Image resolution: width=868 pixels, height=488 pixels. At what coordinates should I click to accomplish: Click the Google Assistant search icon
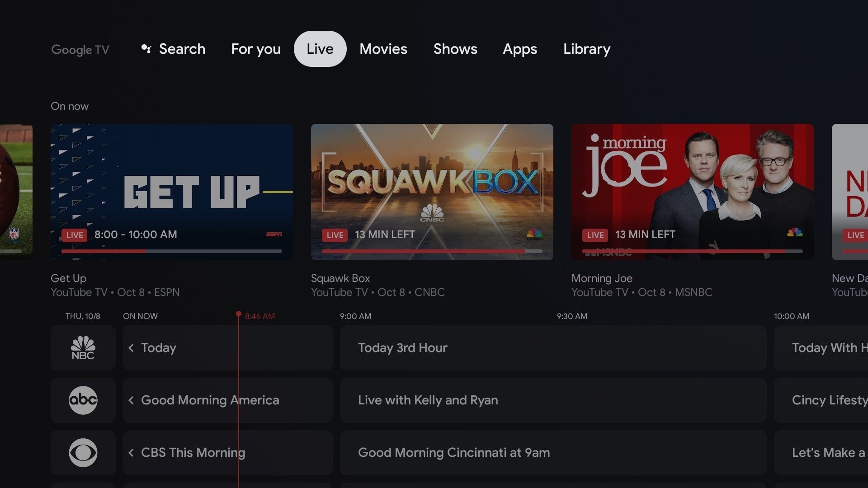[x=146, y=49]
